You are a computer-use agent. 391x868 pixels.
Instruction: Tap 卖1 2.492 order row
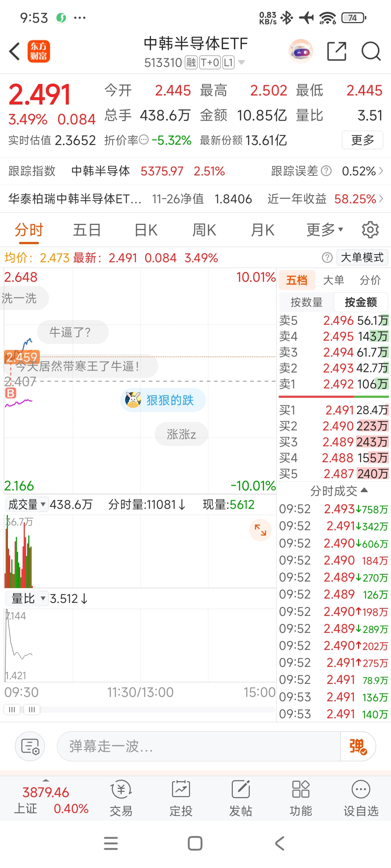(x=334, y=384)
